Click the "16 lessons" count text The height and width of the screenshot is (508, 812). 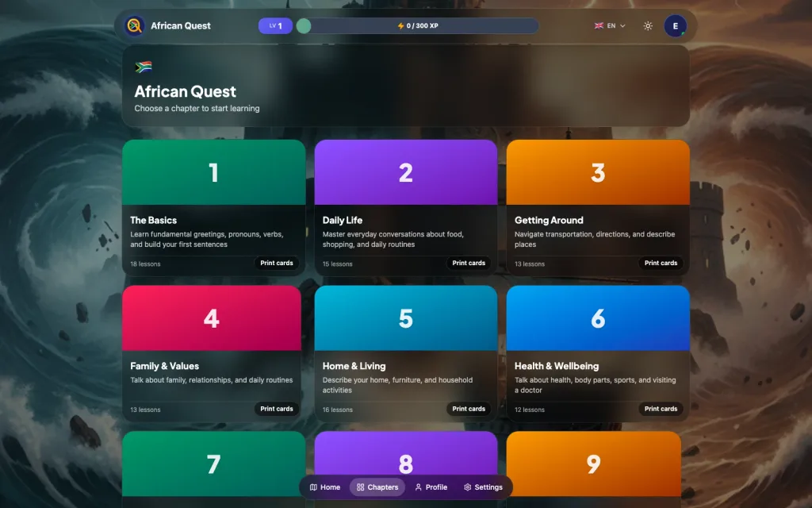338,410
